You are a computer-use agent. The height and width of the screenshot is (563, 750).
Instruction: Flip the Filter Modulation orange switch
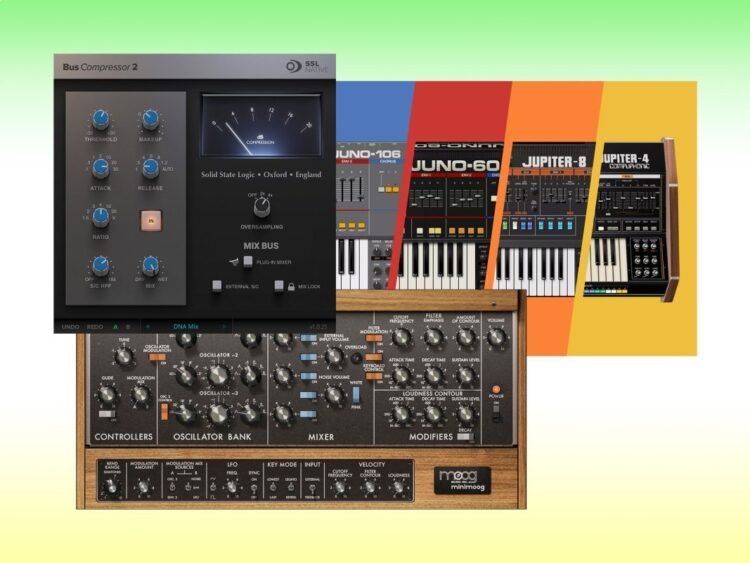click(x=374, y=338)
